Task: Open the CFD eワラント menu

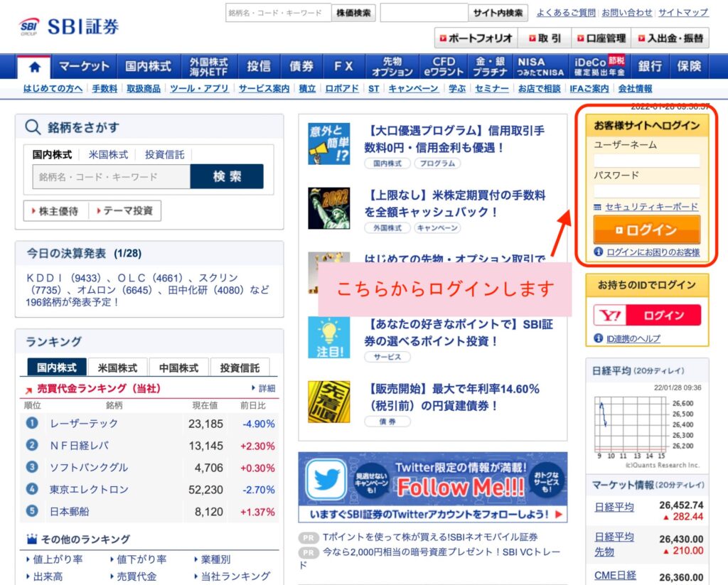Action: [444, 67]
